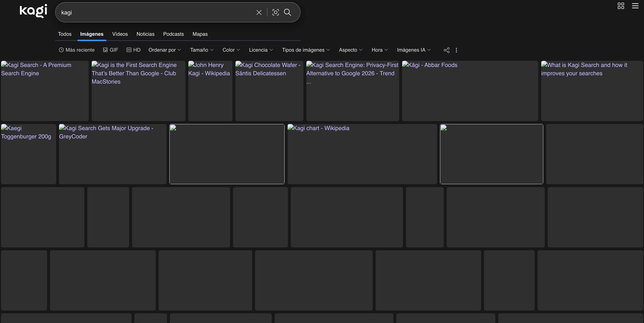Switch to the Mapas tab
This screenshot has width=644, height=323.
pos(200,34)
